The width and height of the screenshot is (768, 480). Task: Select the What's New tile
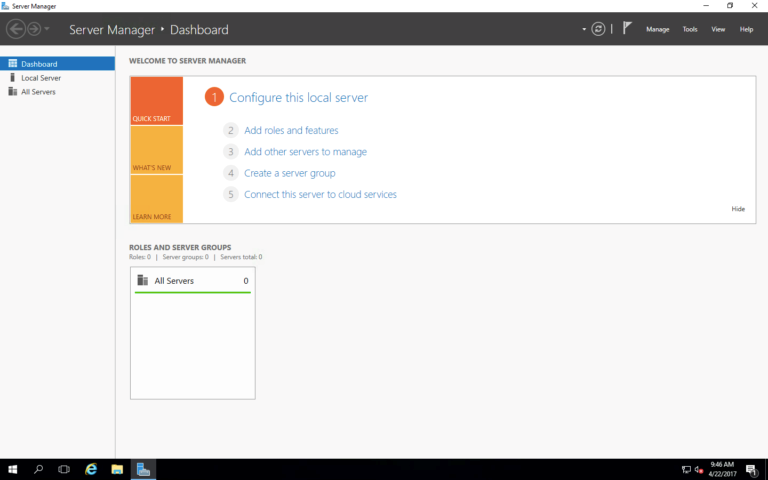(x=157, y=150)
